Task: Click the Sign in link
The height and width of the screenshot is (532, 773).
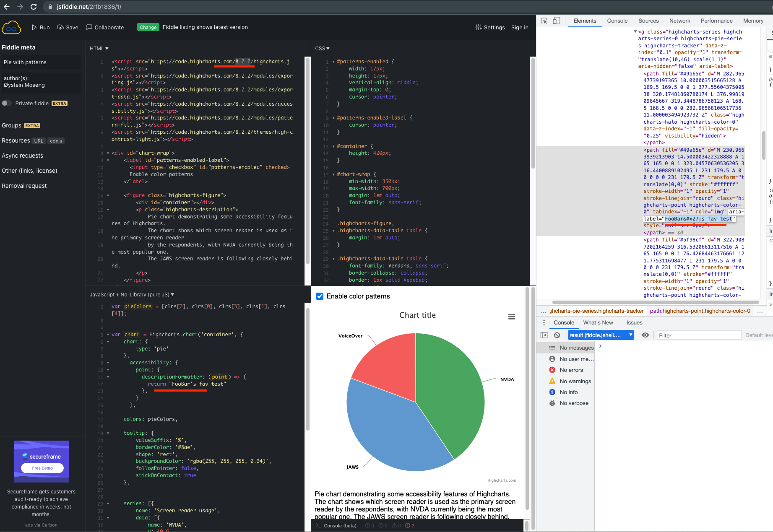Action: [x=520, y=27]
